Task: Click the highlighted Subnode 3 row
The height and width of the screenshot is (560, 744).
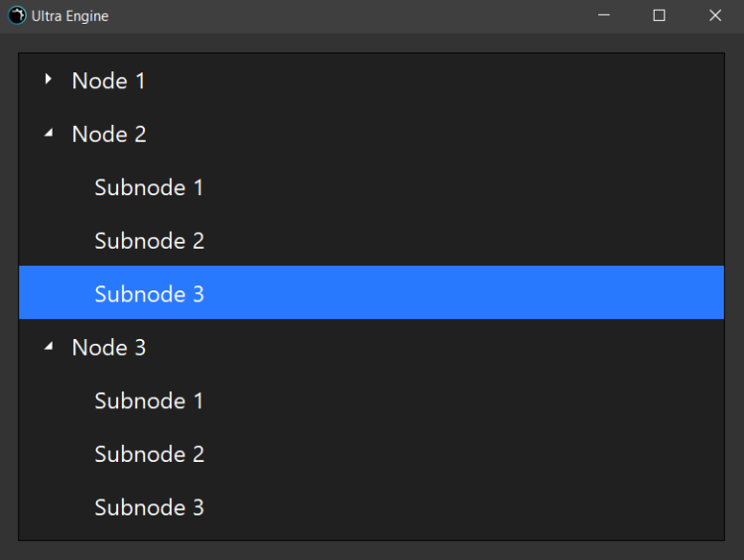Action: [149, 294]
